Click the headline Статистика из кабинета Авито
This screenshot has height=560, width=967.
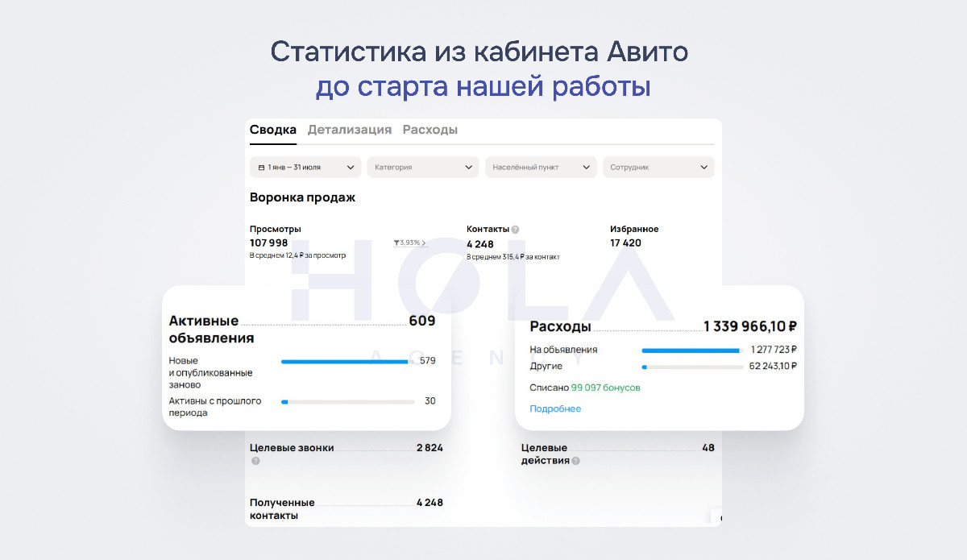pyautogui.click(x=479, y=52)
